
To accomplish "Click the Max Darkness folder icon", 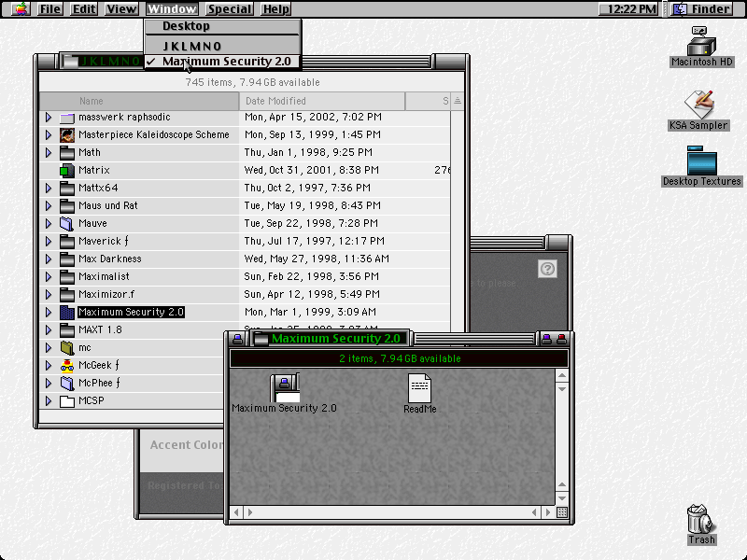I will (x=67, y=259).
